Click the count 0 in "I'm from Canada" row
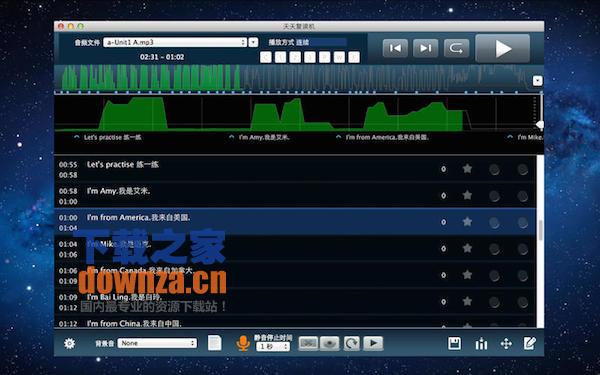600x375 pixels. (x=443, y=275)
